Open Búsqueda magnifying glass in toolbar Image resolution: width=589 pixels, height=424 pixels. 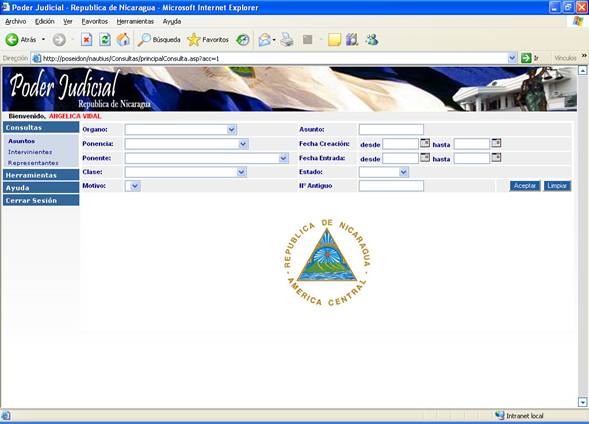[x=144, y=39]
